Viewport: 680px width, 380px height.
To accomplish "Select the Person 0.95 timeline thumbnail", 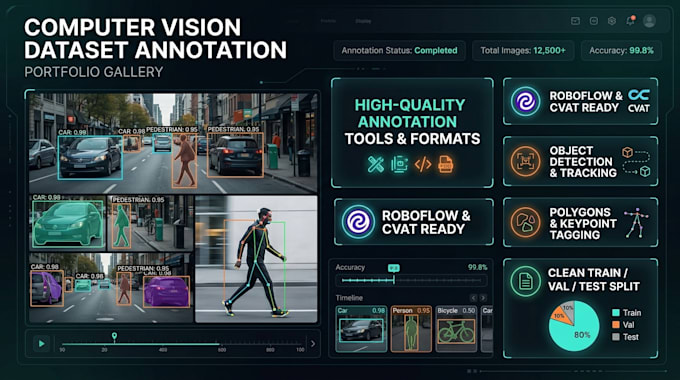I will click(411, 329).
